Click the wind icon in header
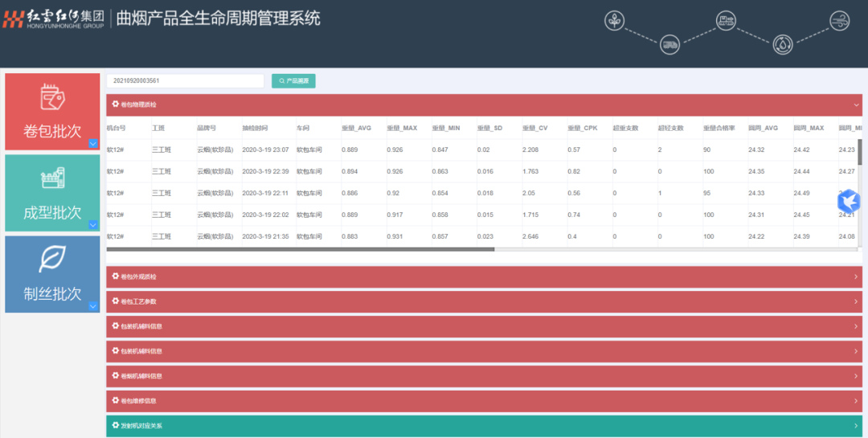Image resolution: width=868 pixels, height=438 pixels. (839, 21)
